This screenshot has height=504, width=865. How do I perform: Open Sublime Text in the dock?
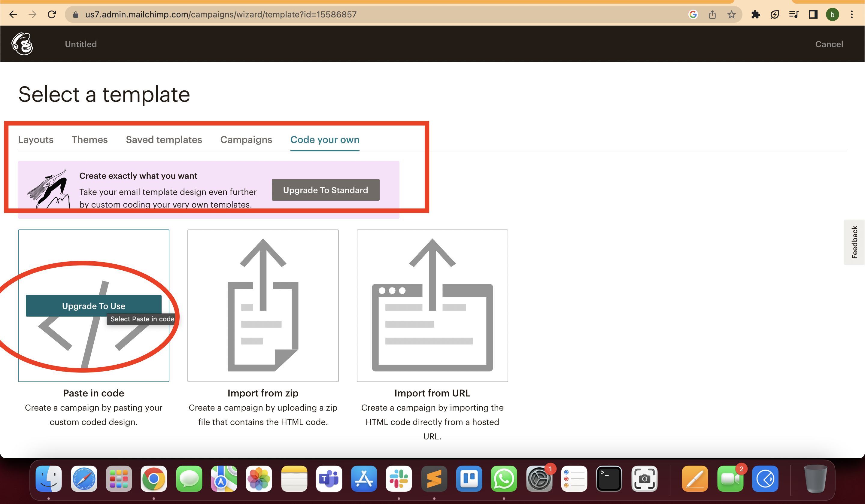[434, 478]
